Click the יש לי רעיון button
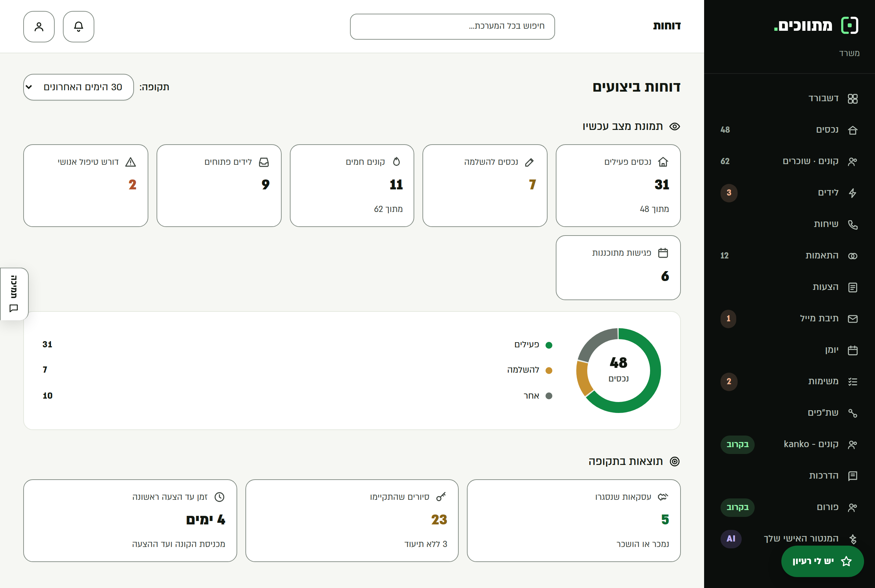875x588 pixels. pyautogui.click(x=822, y=561)
